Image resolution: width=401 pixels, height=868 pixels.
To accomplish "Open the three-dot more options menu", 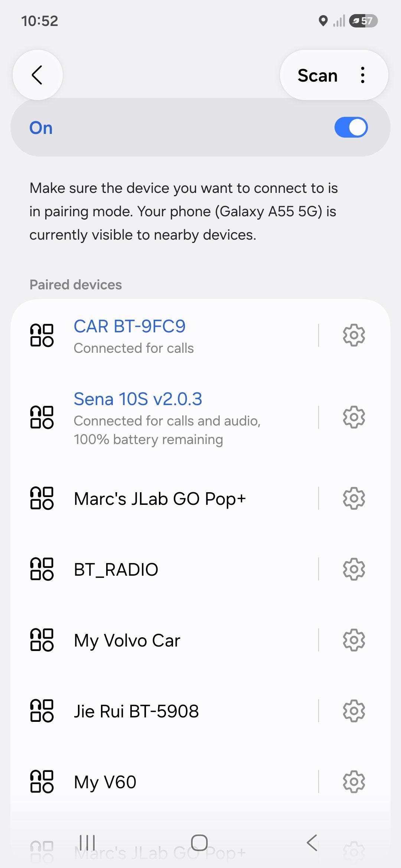I will (x=363, y=75).
